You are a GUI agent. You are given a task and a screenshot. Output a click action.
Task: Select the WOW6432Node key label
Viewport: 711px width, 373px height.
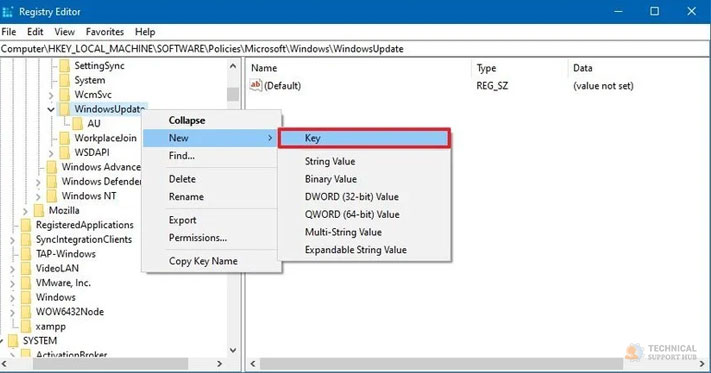pos(70,312)
